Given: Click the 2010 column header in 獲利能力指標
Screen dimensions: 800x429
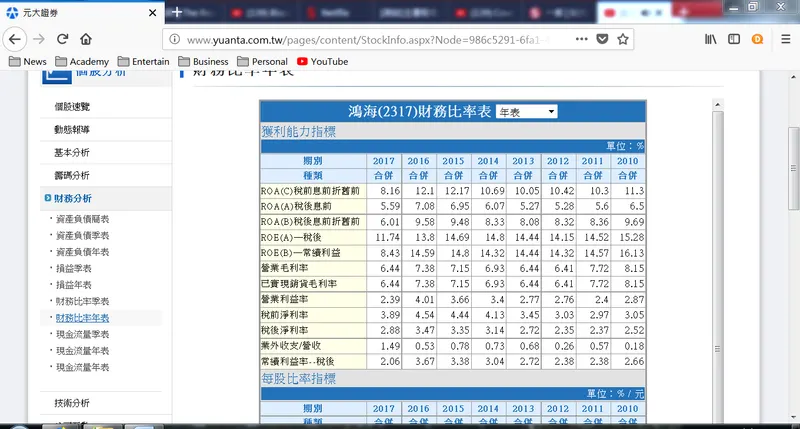Looking at the screenshot, I should coord(628,161).
